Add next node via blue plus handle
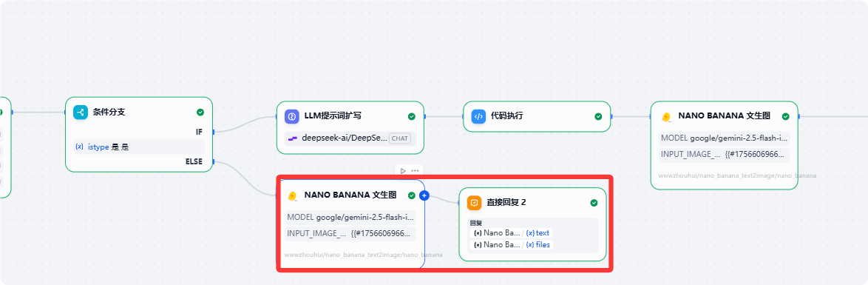This screenshot has width=868, height=285. point(424,195)
